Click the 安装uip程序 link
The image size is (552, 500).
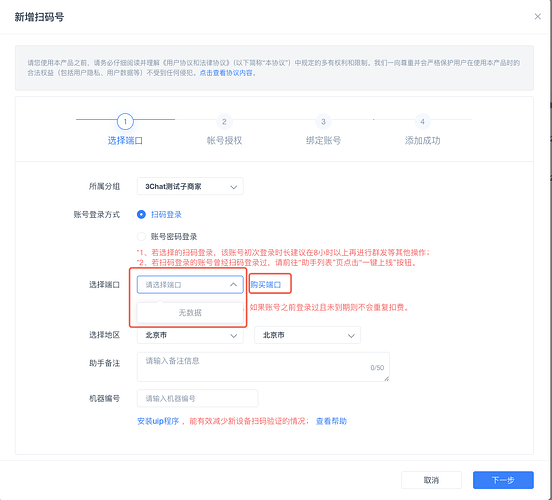click(x=158, y=421)
